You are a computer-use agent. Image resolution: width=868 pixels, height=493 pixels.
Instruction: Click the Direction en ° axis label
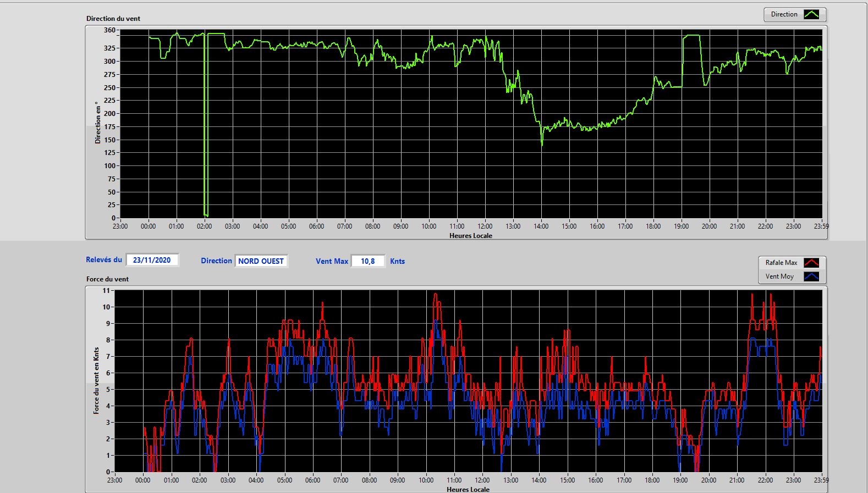pos(98,123)
